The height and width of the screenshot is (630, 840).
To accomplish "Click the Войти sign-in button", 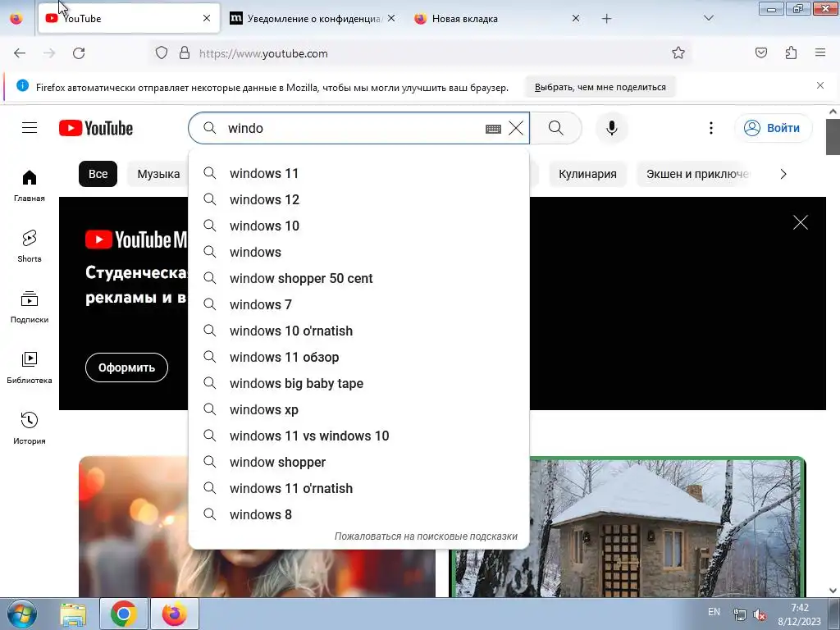I will 774,128.
